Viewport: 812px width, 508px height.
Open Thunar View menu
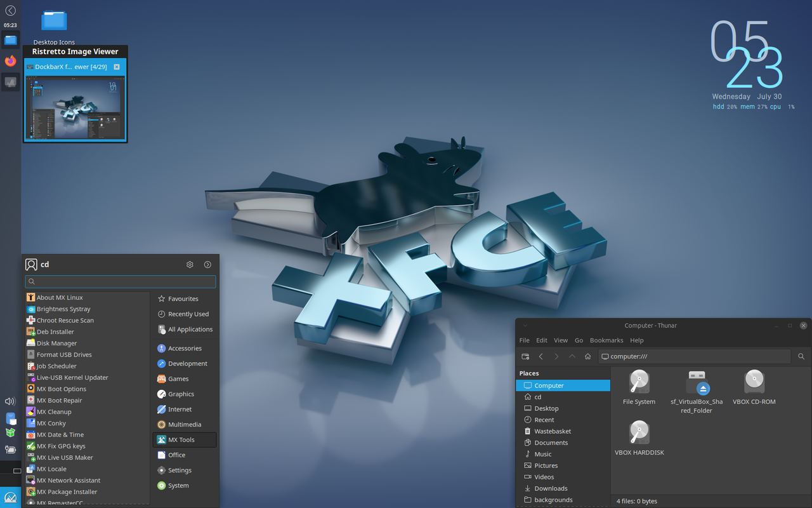click(x=561, y=340)
